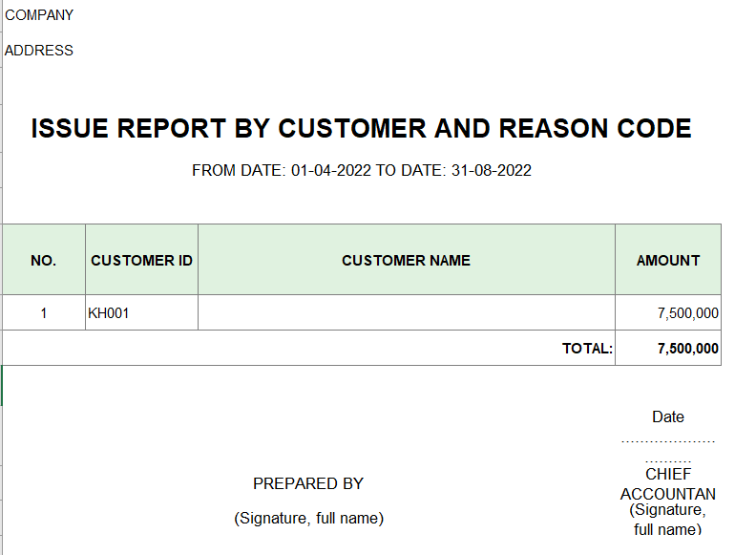Image resolution: width=756 pixels, height=555 pixels.
Task: Click the empty customer name cell
Action: (x=406, y=312)
